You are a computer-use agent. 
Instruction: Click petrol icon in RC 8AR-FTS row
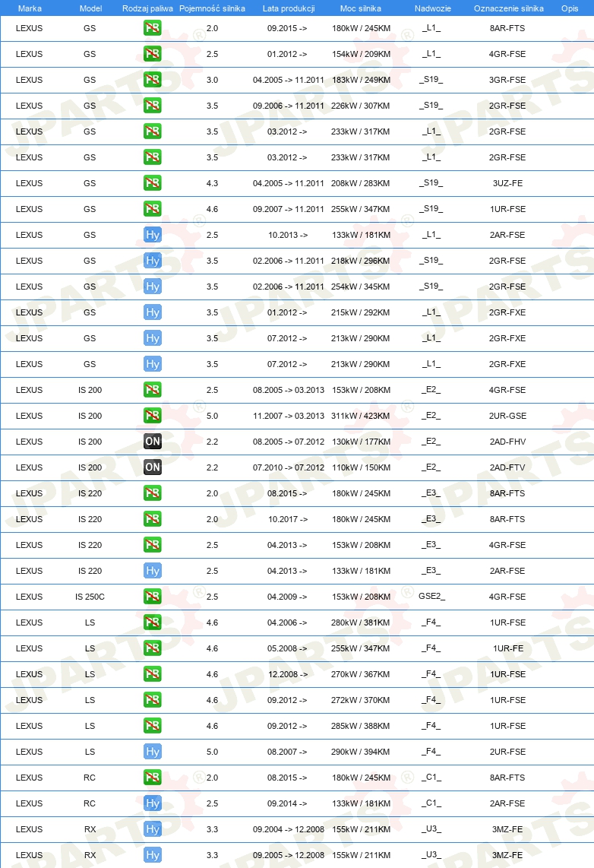[152, 778]
